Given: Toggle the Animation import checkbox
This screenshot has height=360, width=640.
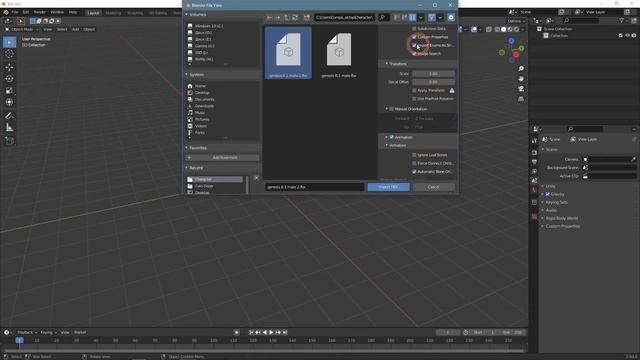Looking at the screenshot, I should (391, 138).
